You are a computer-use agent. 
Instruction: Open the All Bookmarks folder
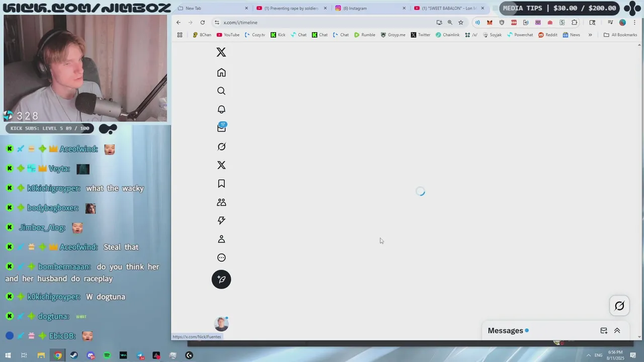620,35
